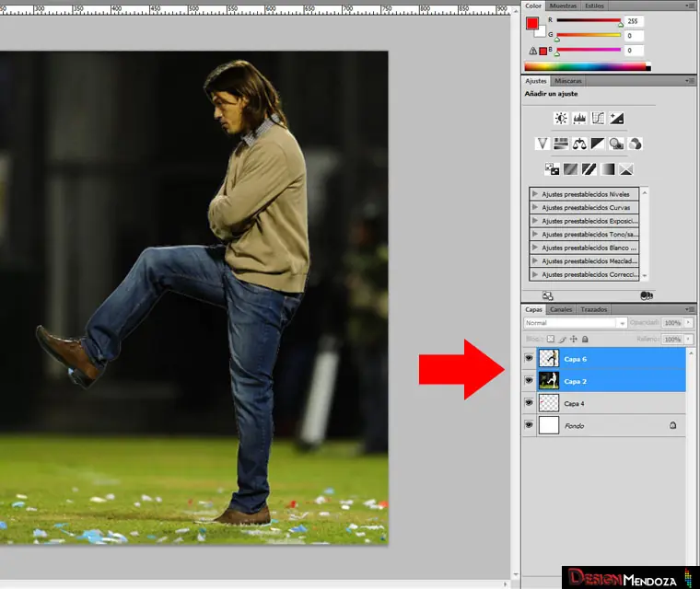Add a Levels adjustment layer
The image size is (700, 589).
[x=579, y=119]
